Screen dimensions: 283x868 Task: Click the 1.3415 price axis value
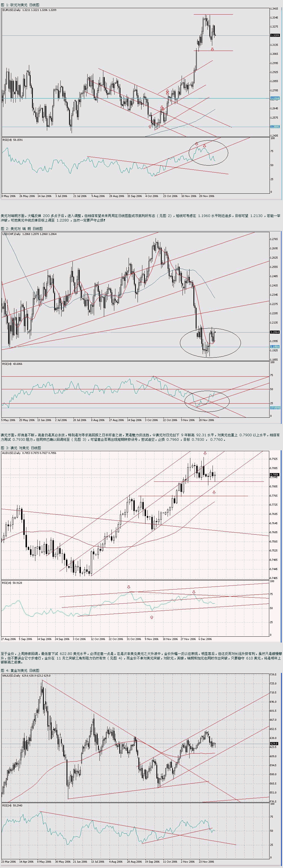point(274,8)
